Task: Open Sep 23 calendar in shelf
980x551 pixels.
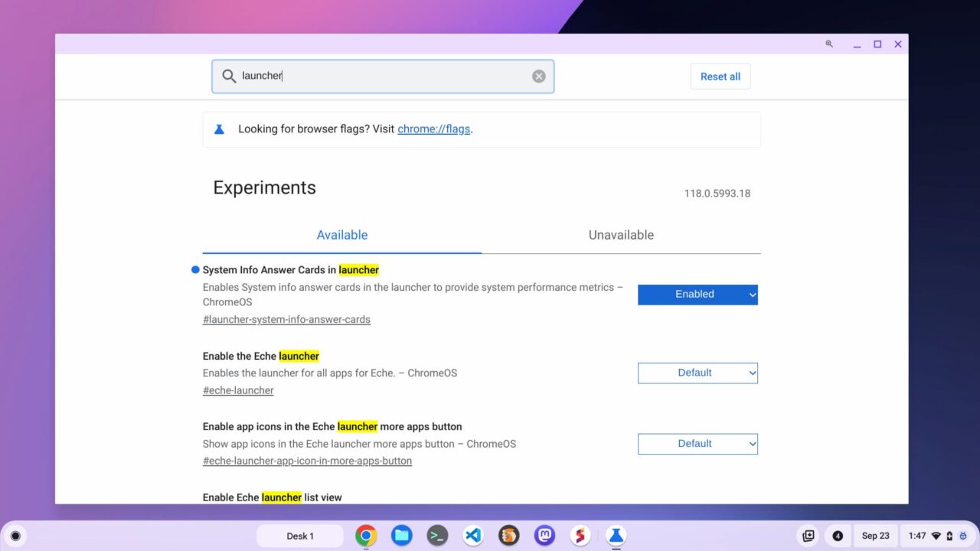Action: [876, 536]
